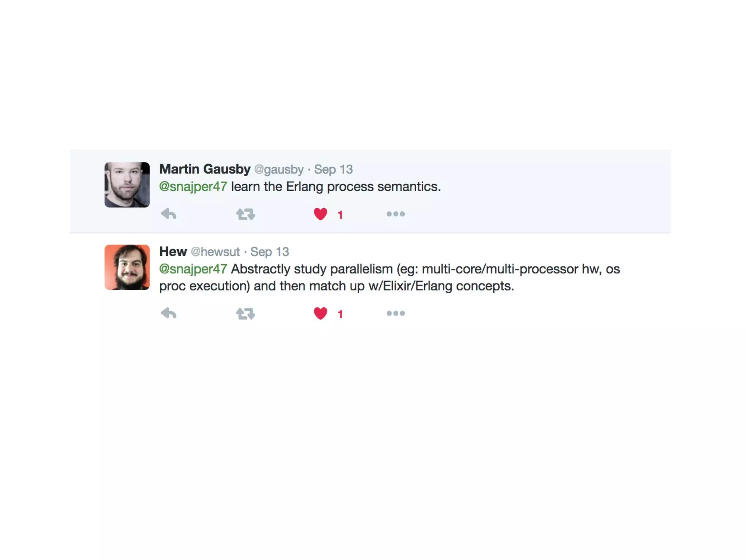Open Martin Gausby's profile picture

pos(127,185)
